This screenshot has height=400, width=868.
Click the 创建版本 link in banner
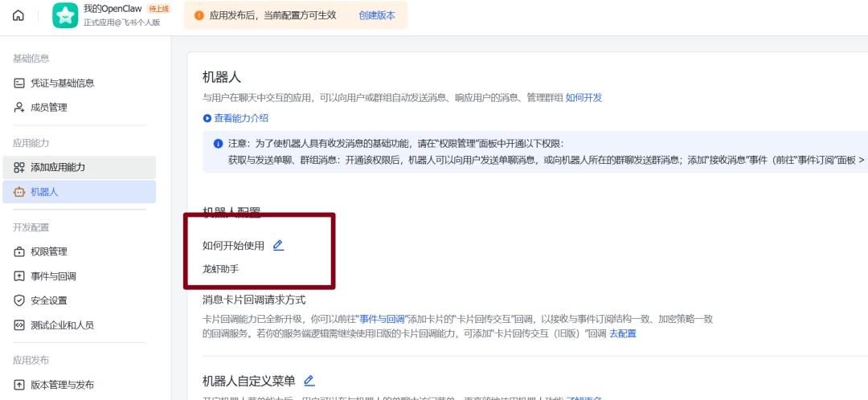pyautogui.click(x=377, y=15)
